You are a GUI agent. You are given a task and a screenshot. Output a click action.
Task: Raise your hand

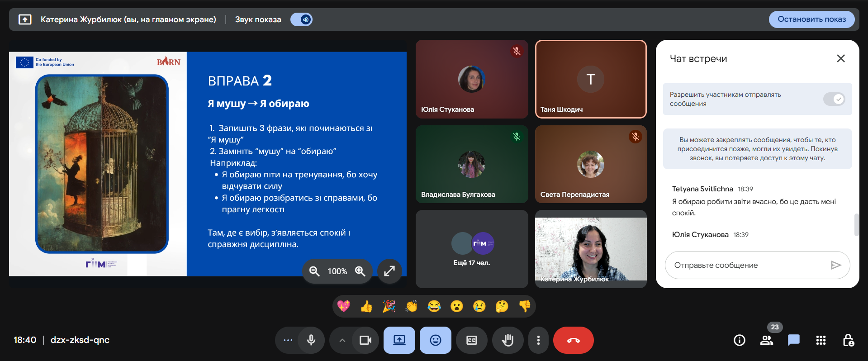508,340
